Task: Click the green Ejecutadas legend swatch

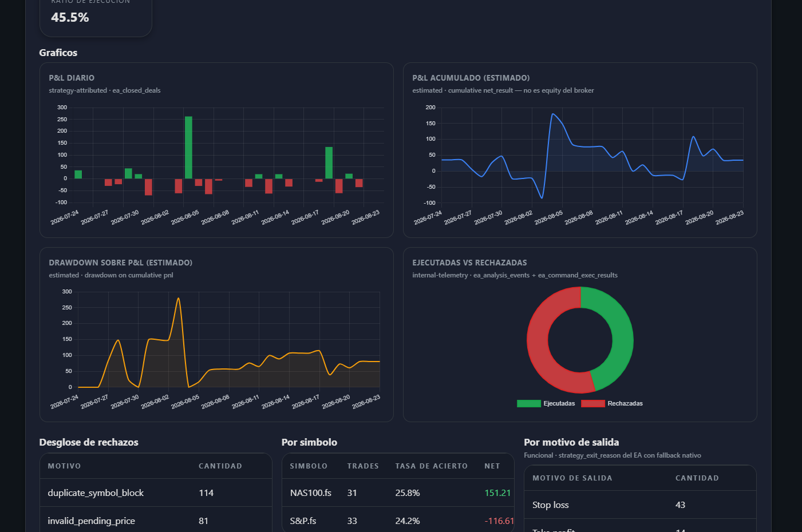Action: (529, 403)
